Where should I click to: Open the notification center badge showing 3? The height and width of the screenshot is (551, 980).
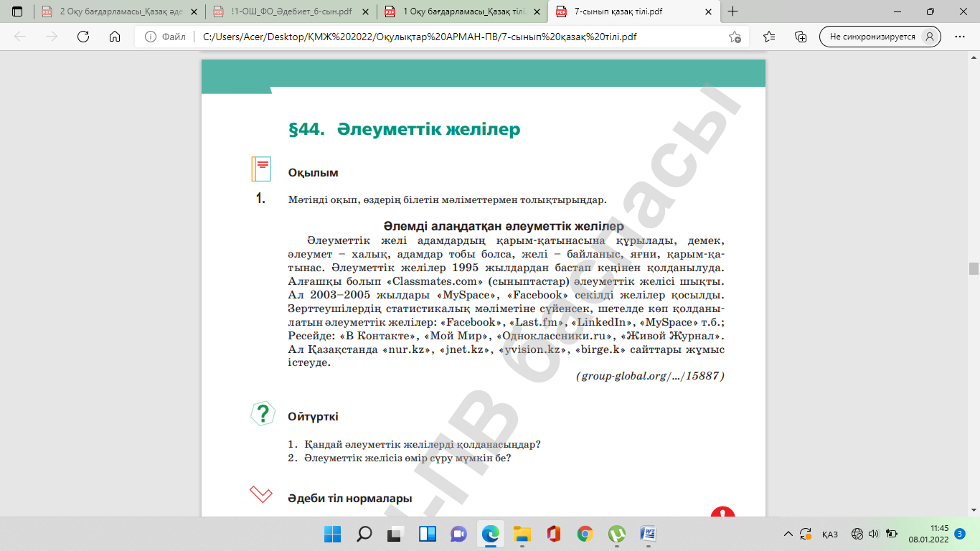(960, 534)
